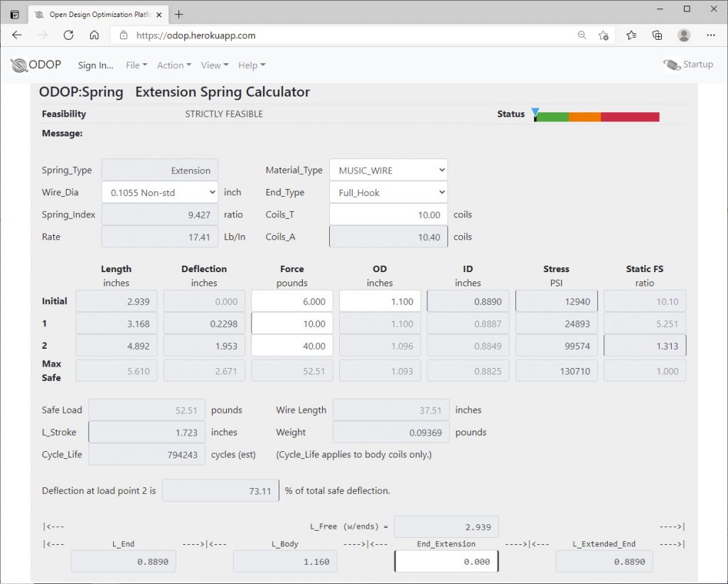Open the Action menu
728x584 pixels.
[173, 65]
